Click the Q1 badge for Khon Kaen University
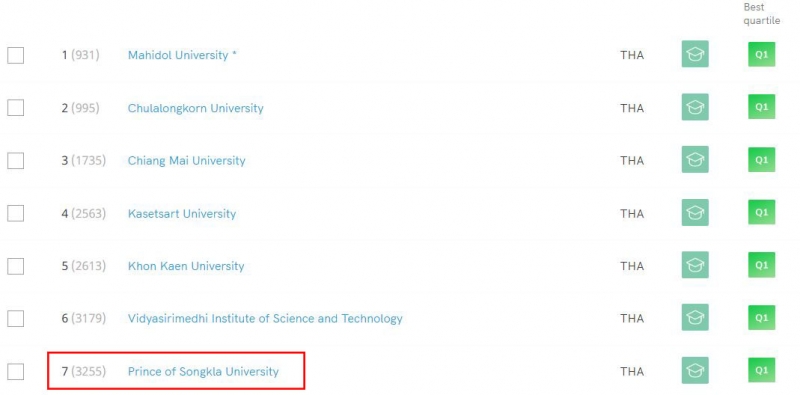The image size is (800, 395). pos(761,265)
